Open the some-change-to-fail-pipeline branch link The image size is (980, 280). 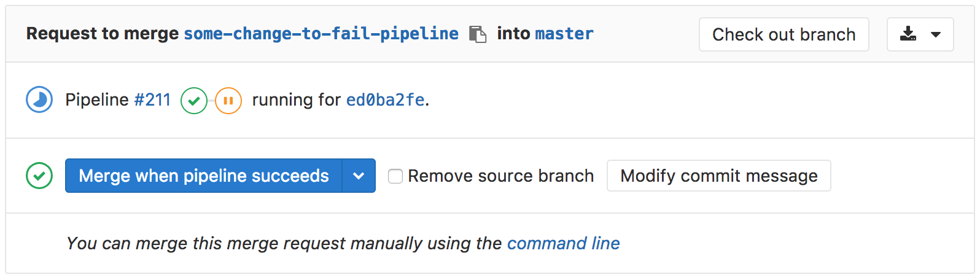[x=321, y=34]
